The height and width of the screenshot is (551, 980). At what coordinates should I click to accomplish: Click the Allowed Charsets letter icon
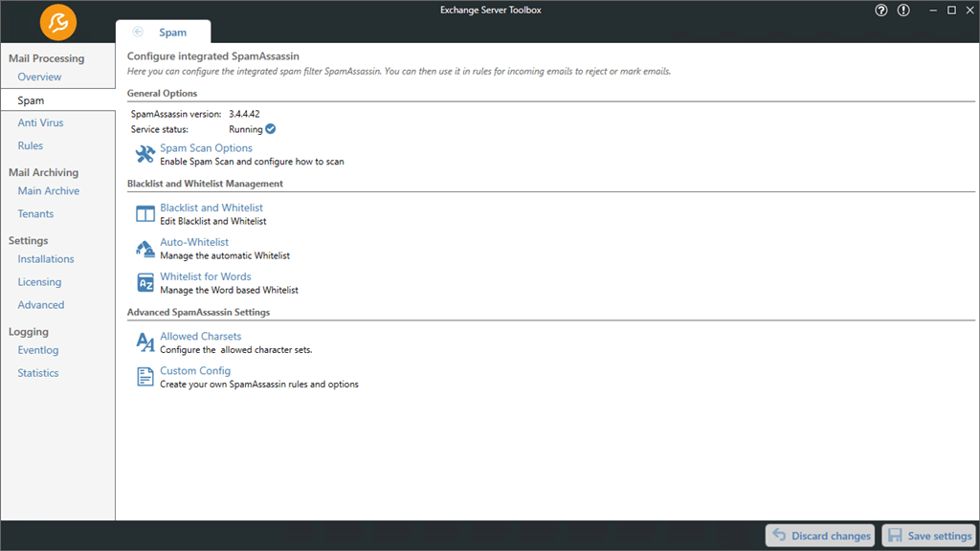point(145,342)
